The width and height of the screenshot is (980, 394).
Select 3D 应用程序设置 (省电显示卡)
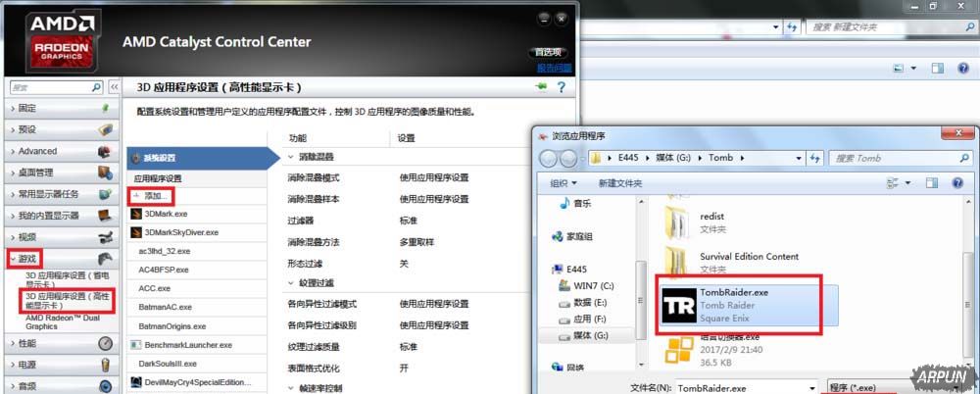pyautogui.click(x=68, y=279)
